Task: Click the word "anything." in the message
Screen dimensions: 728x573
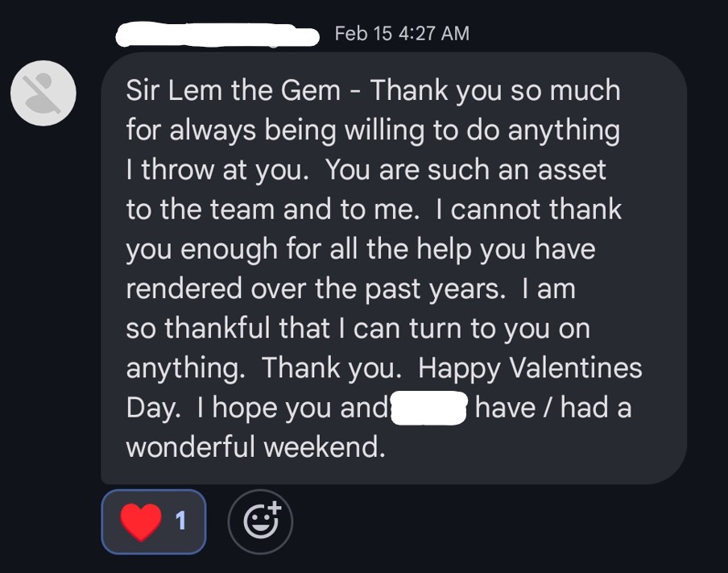Action: coord(186,368)
